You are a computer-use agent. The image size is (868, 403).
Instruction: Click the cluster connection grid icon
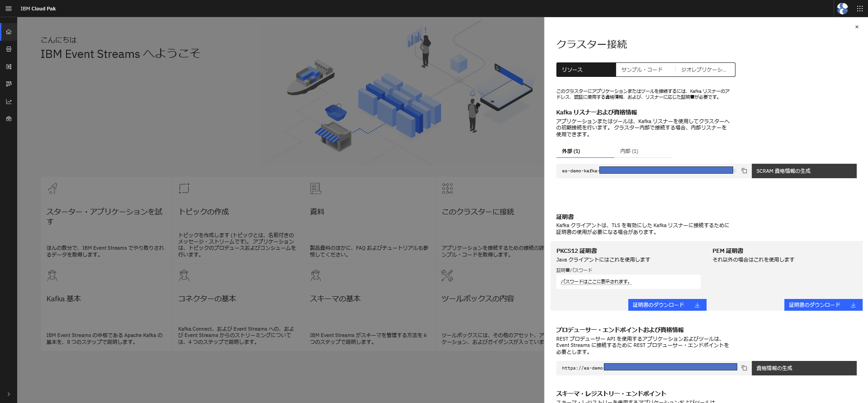click(447, 189)
